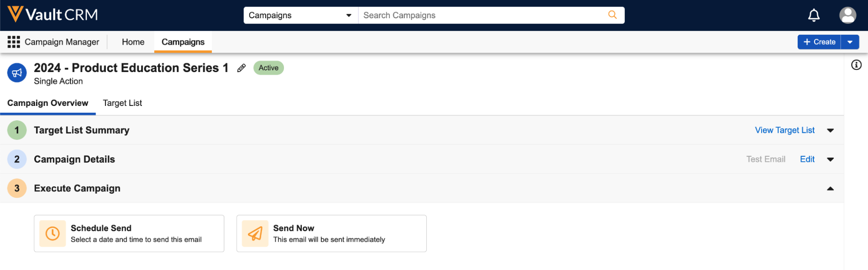Open the notifications bell
Screen dimensions: 868x270
[x=813, y=15]
